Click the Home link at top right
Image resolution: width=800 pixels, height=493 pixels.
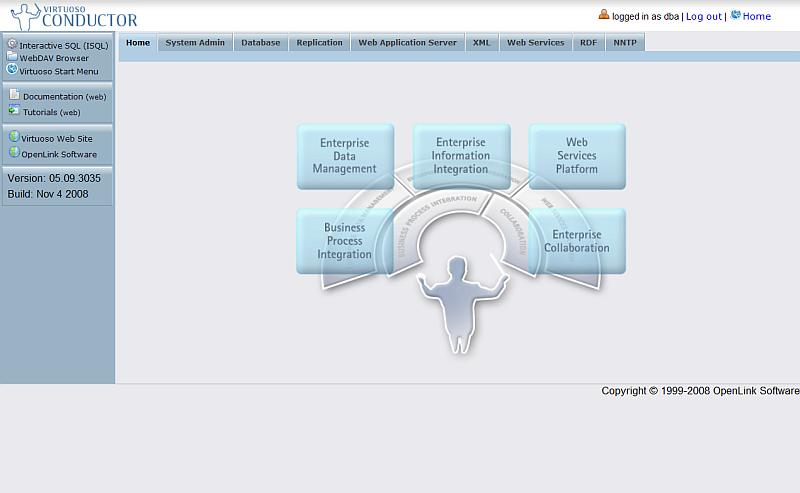click(757, 16)
